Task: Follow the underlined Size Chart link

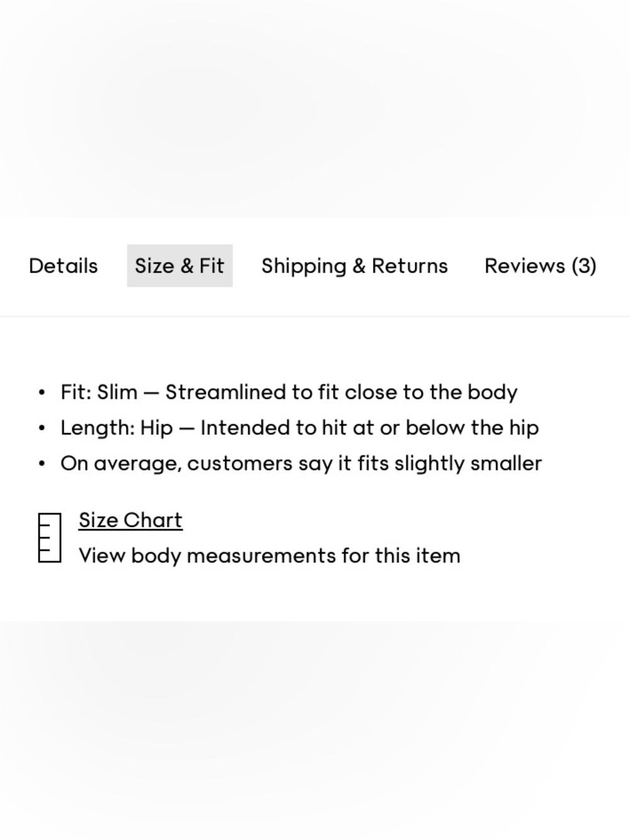Action: [130, 521]
